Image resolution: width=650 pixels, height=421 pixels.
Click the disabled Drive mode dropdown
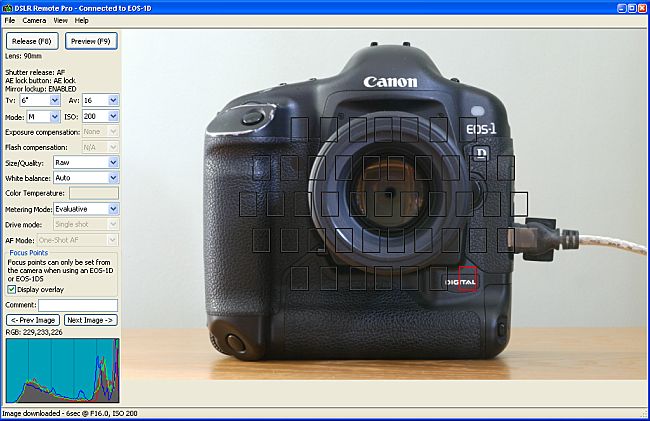pyautogui.click(x=86, y=224)
